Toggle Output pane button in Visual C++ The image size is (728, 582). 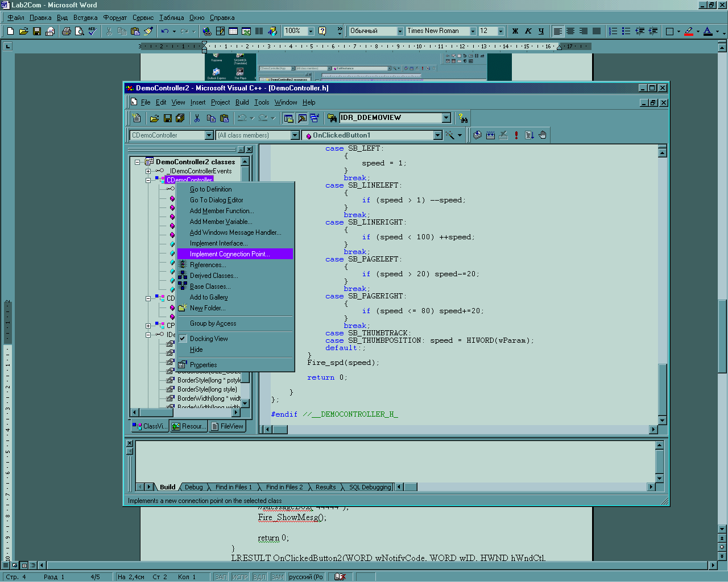(302, 118)
